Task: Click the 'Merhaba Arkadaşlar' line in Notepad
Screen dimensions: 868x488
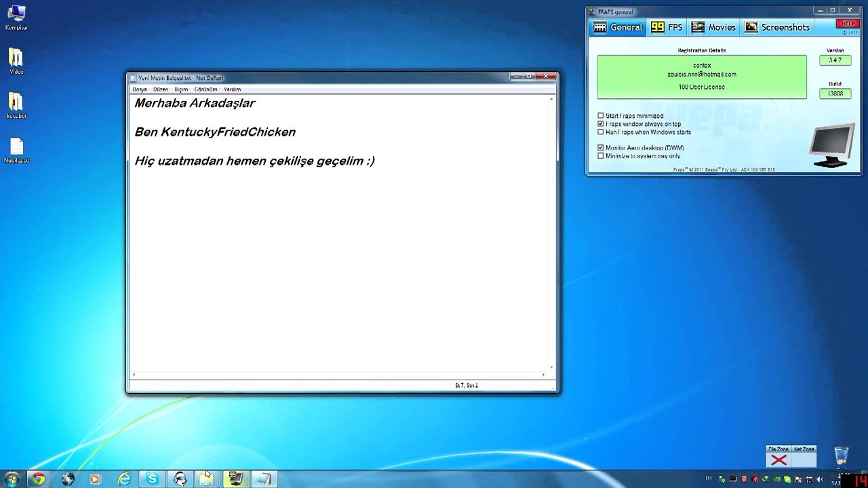Action: click(195, 103)
